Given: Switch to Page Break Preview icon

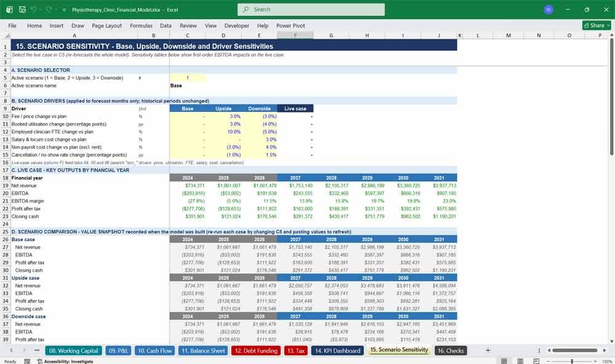Looking at the screenshot, I should coord(536,361).
